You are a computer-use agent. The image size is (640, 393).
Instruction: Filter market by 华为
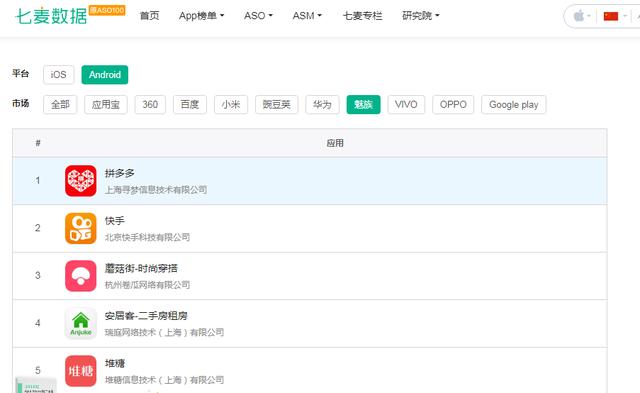(322, 104)
